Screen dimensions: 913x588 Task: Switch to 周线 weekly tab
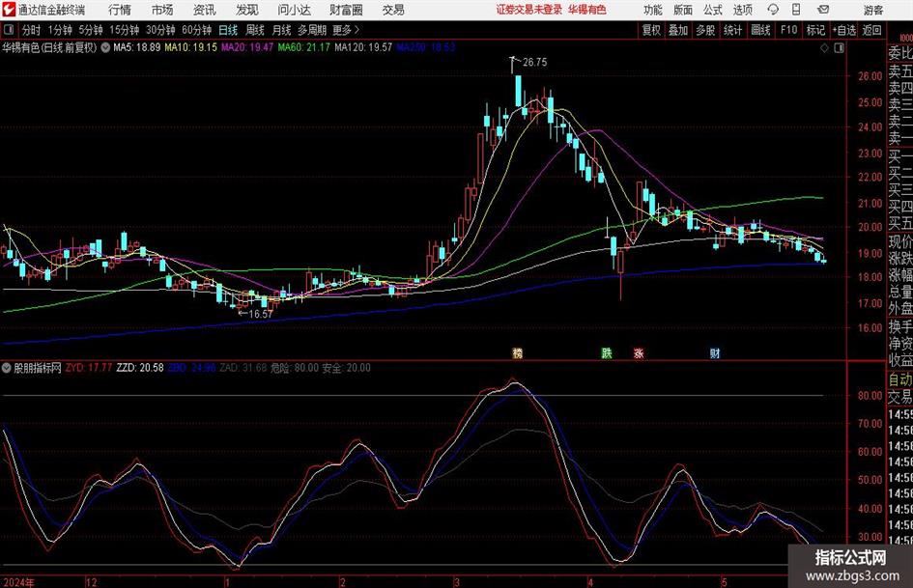click(x=255, y=30)
